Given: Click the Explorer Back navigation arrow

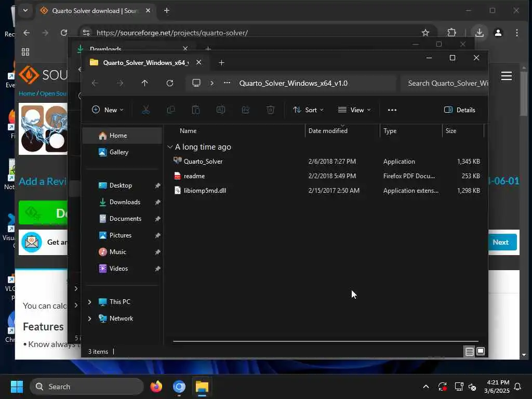Looking at the screenshot, I should pyautogui.click(x=95, y=83).
